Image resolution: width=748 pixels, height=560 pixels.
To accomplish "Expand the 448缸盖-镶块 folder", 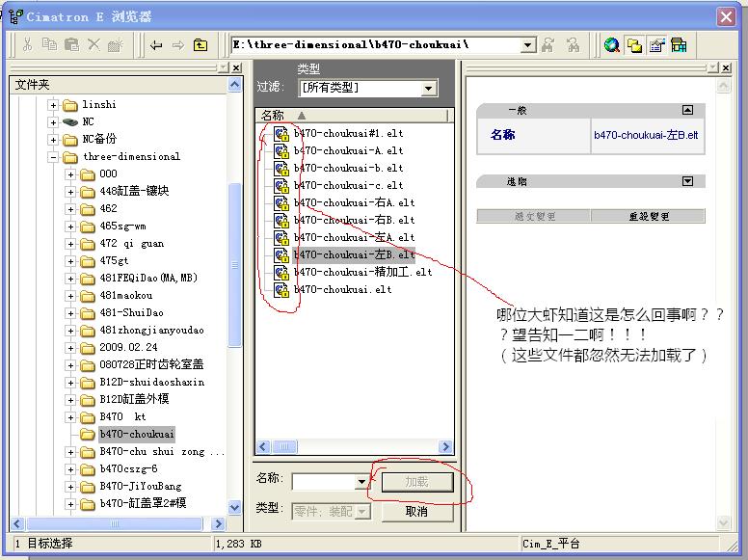I will point(70,192).
